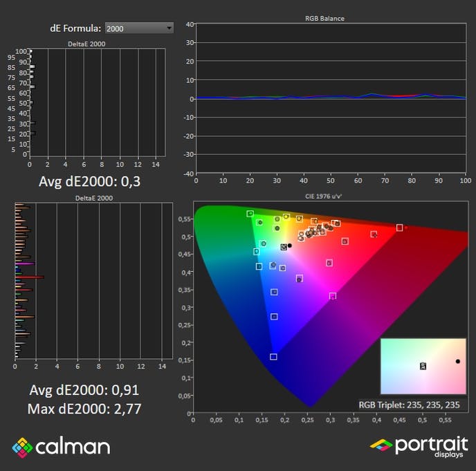
Task: Click the longest red bar in lower DeltaE chart
Action: [x=31, y=277]
